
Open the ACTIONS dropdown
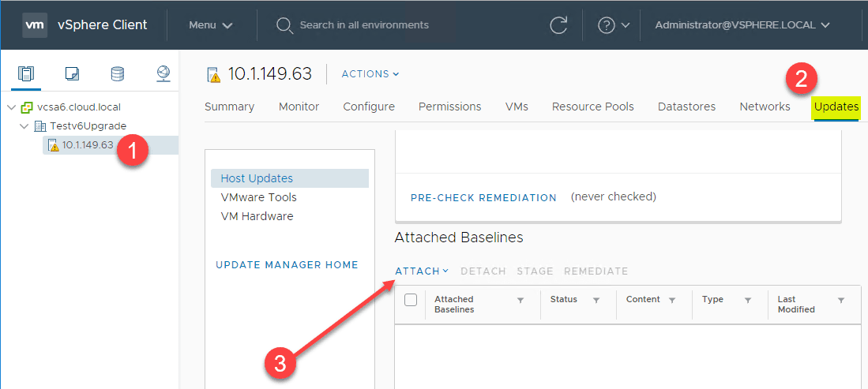coord(370,73)
